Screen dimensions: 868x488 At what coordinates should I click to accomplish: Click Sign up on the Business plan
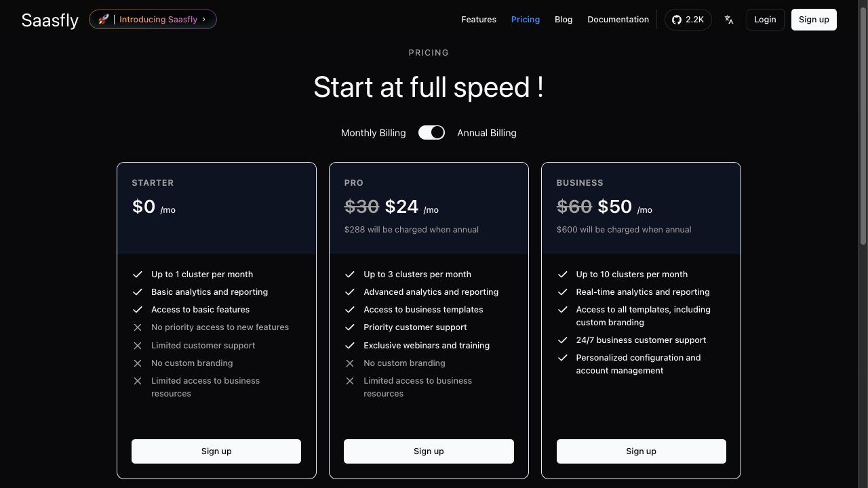(642, 451)
